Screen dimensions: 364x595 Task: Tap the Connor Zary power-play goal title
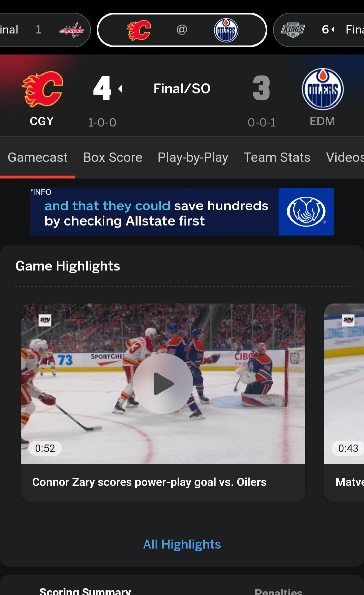pos(149,482)
